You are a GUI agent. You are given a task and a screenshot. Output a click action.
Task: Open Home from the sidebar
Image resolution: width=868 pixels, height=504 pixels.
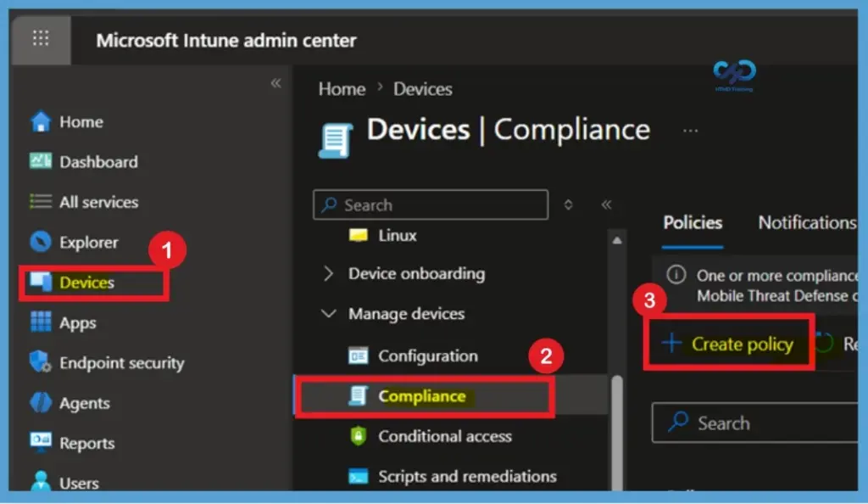pos(81,122)
